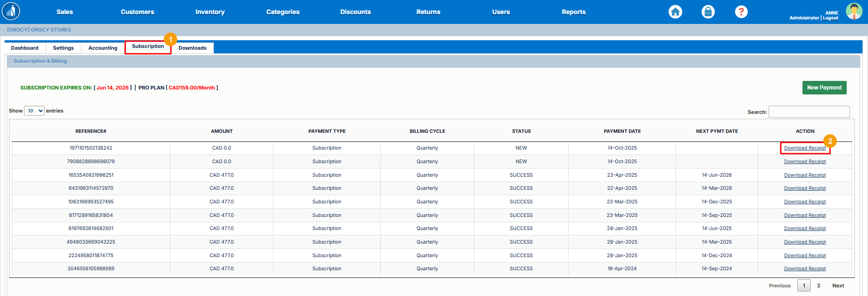Switch to the Downloads tab

(192, 48)
